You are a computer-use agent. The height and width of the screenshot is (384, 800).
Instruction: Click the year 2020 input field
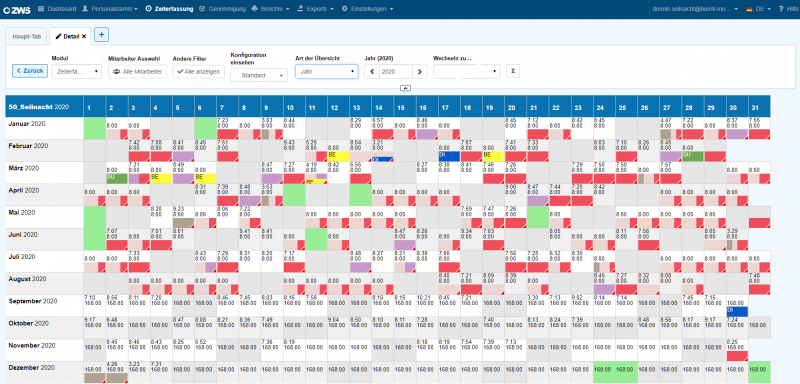(396, 72)
